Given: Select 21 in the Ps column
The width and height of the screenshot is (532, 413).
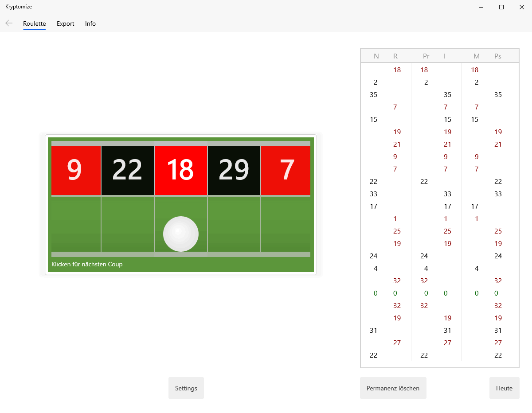Looking at the screenshot, I should pos(498,144).
